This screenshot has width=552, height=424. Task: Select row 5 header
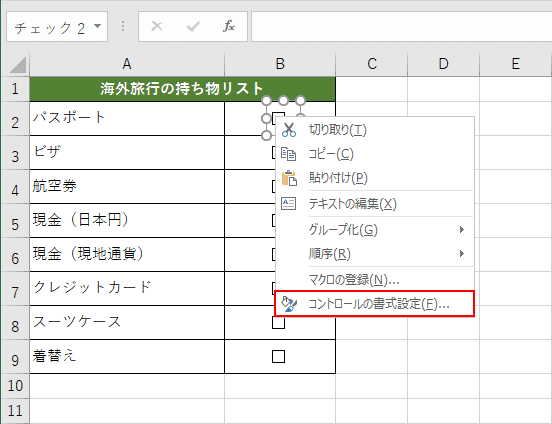(x=15, y=220)
